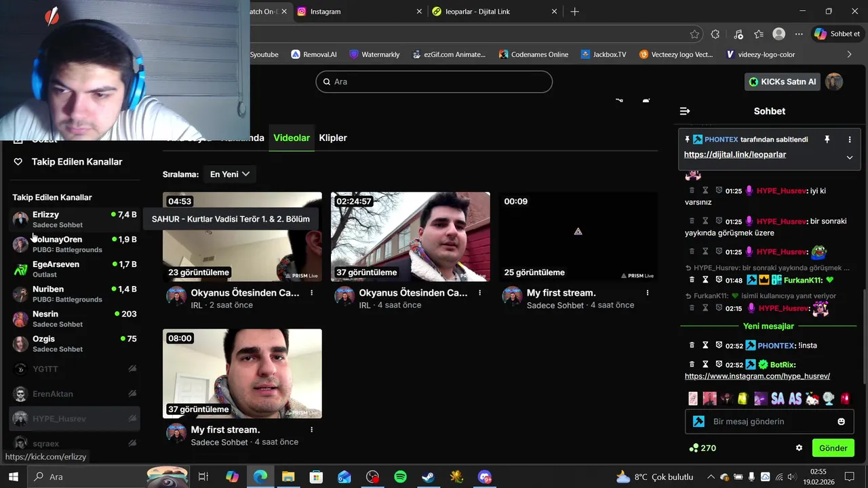Viewport: 868px width, 488px height.
Task: Jump to Yeni mesajlar divider
Action: (x=768, y=326)
